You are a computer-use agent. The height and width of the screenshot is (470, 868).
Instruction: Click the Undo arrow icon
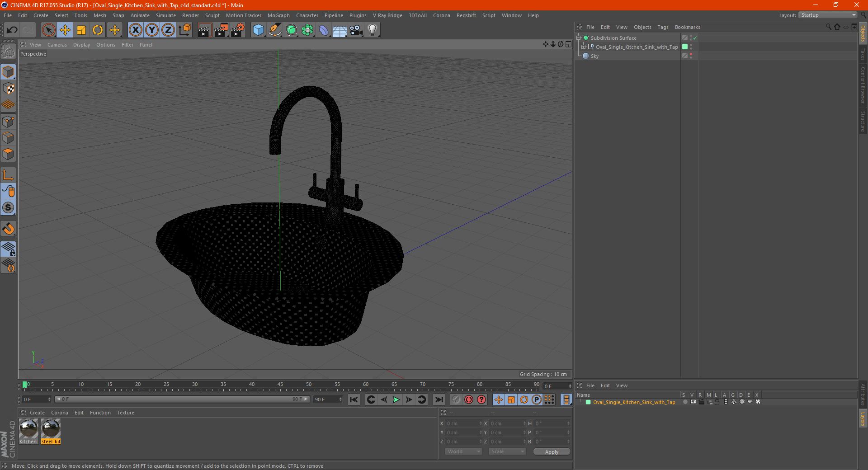pos(12,30)
